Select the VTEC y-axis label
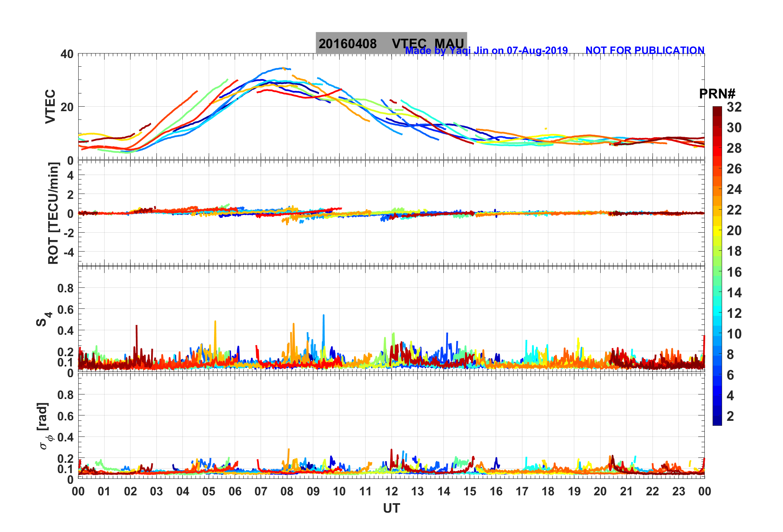The height and width of the screenshot is (532, 783). click(x=50, y=107)
